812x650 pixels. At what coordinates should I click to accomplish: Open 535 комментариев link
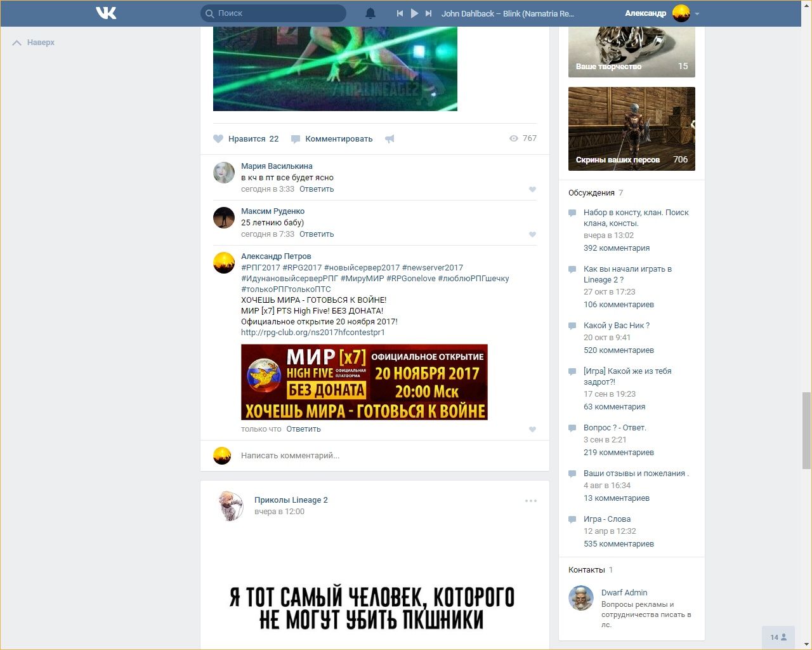619,544
